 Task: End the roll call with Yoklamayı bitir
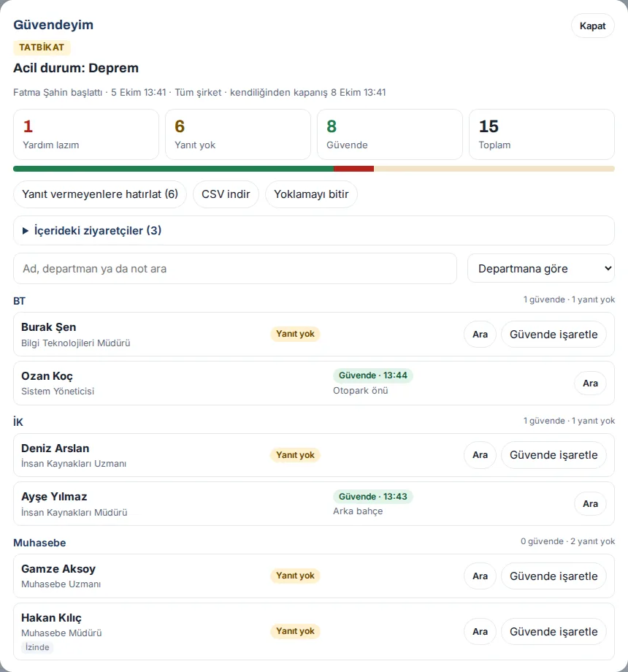point(311,194)
